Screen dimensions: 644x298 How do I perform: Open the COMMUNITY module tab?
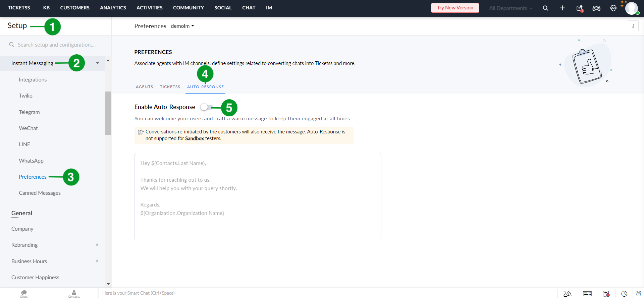coord(189,8)
